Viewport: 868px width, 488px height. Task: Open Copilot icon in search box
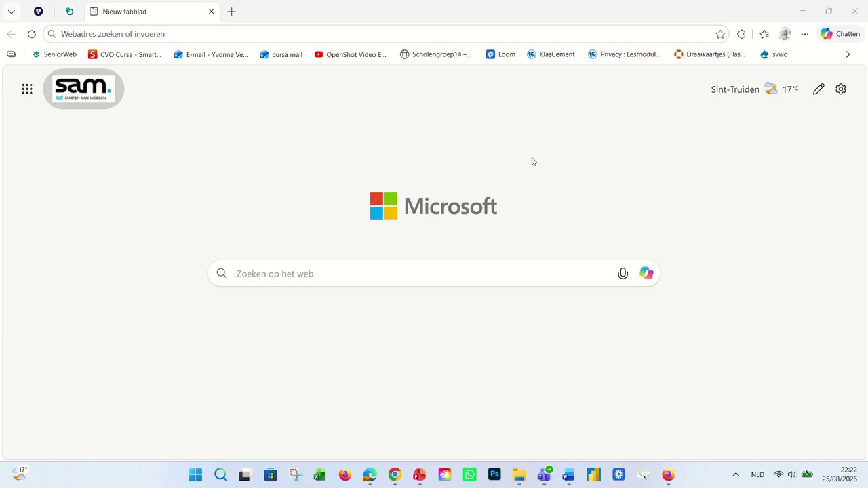coord(646,274)
